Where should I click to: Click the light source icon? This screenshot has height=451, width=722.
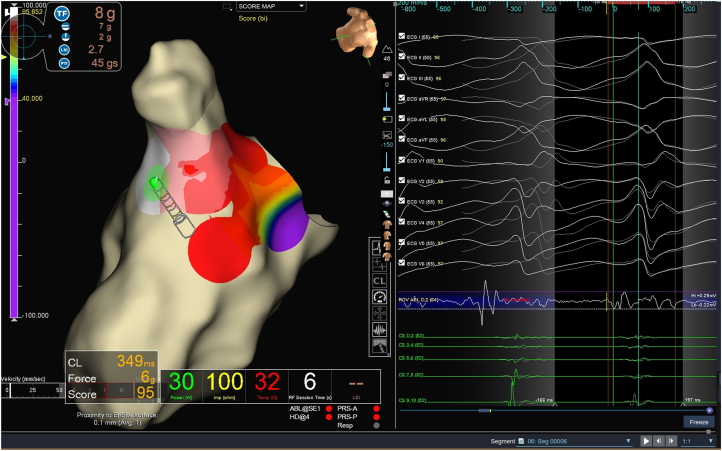coord(386,120)
